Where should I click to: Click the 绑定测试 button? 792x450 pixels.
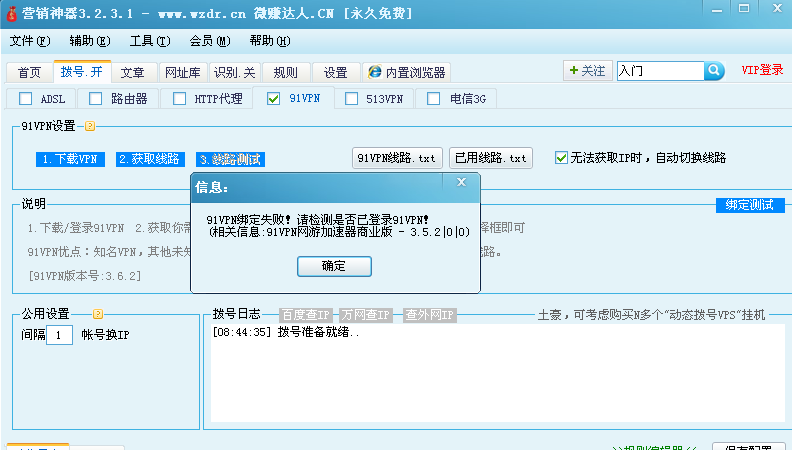click(x=750, y=205)
